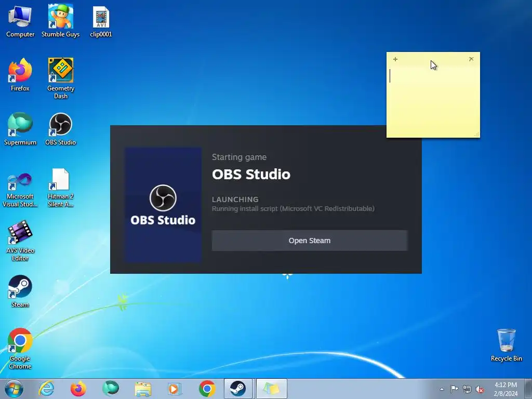Click the "Starting game" text in Steam dialog
The width and height of the screenshot is (532, 399).
click(239, 157)
